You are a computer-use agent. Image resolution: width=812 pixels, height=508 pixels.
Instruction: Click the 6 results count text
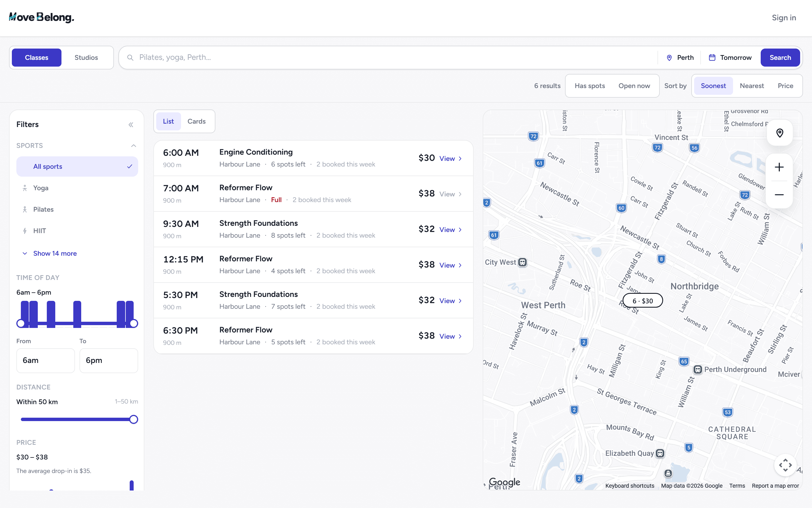(547, 86)
